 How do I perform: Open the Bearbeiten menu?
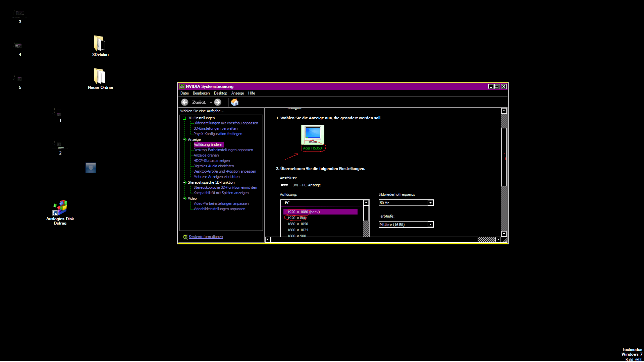pos(201,93)
